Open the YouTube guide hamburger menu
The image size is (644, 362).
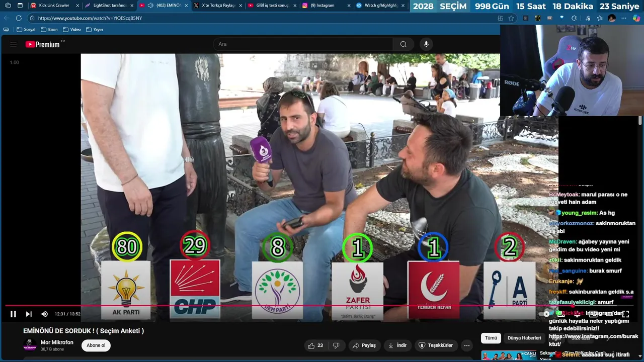coord(13,44)
